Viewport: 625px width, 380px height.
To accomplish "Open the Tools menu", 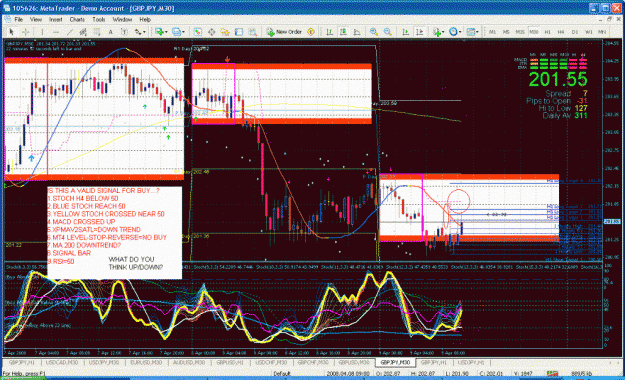I will (98, 19).
